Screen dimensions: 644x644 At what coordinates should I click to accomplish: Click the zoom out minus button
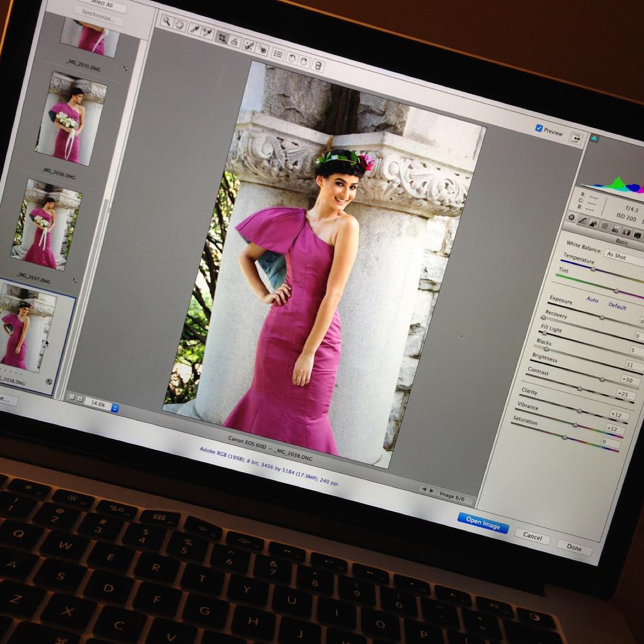(x=72, y=397)
